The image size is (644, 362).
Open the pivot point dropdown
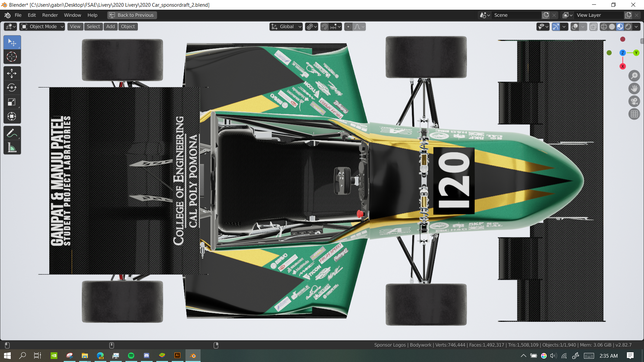point(311,26)
